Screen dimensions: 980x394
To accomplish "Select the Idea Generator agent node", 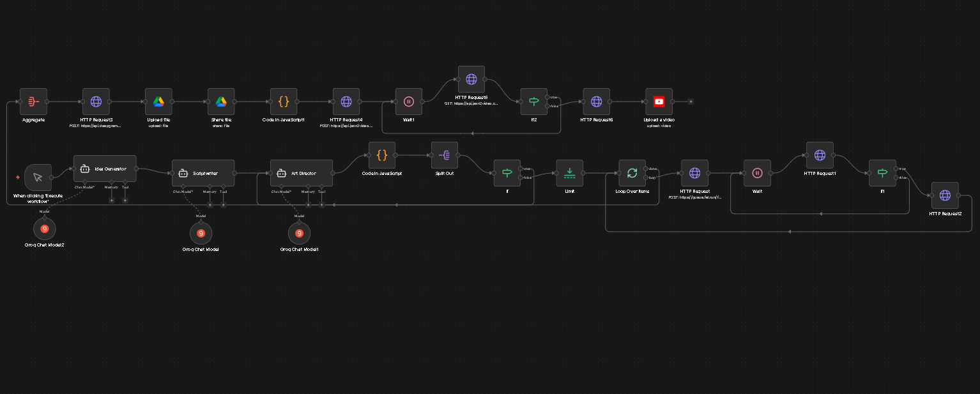I will pos(105,169).
